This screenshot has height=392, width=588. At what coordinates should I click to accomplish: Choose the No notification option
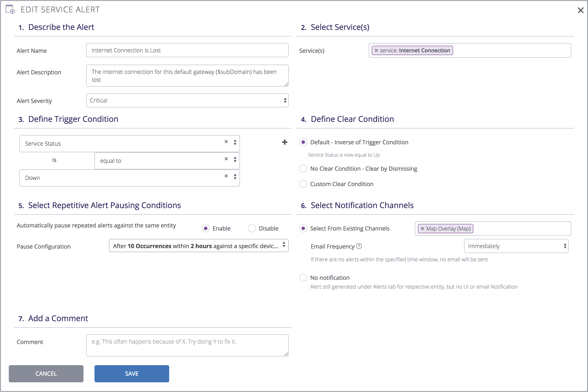pos(303,277)
